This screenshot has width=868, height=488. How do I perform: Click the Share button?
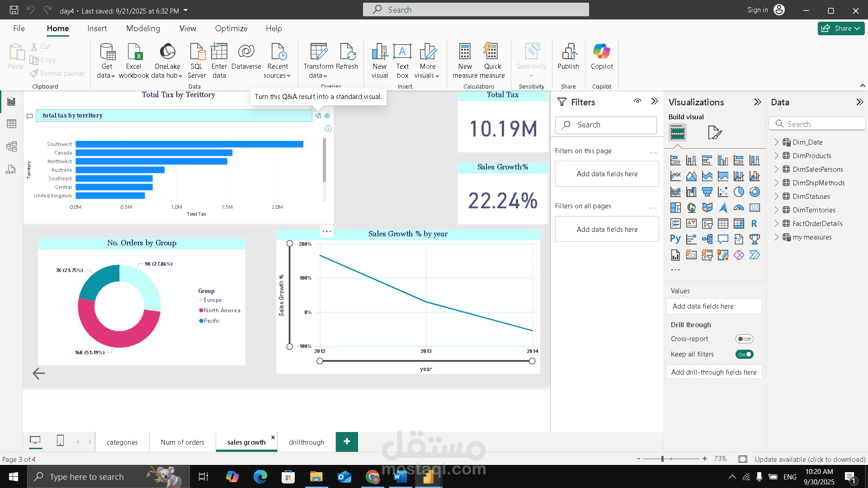point(841,28)
